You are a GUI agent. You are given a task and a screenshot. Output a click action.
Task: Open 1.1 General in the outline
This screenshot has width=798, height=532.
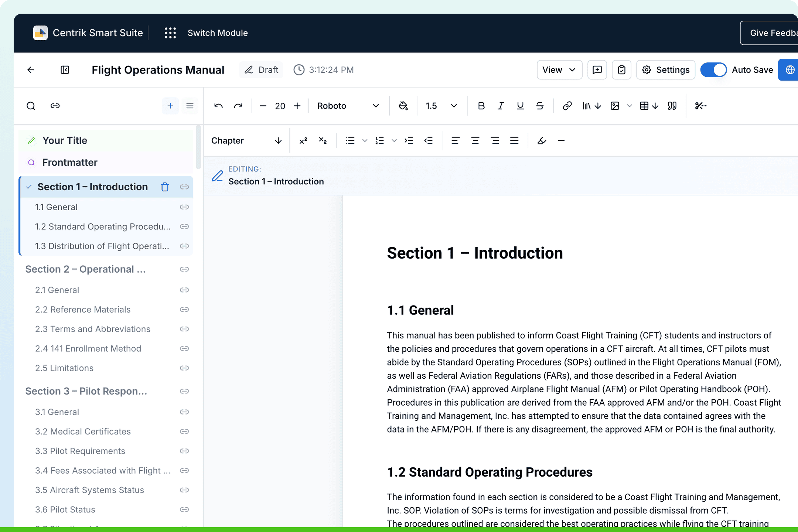[x=56, y=207]
